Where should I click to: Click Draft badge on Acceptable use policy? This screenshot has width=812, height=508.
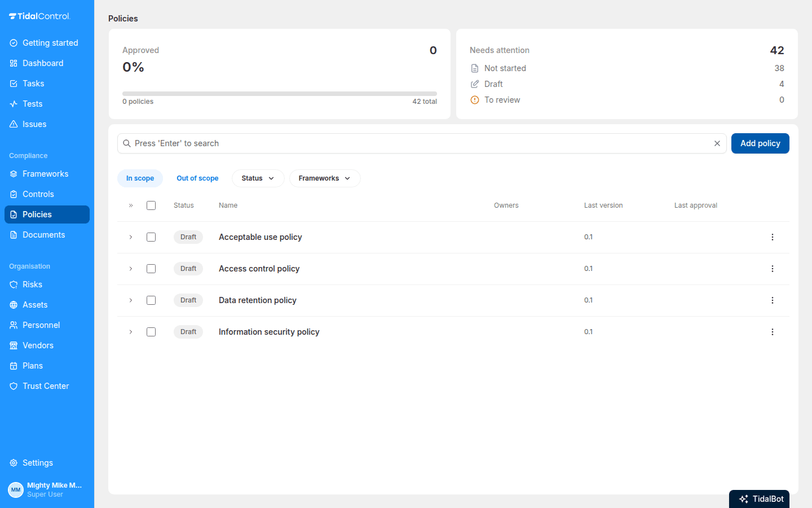coord(188,237)
